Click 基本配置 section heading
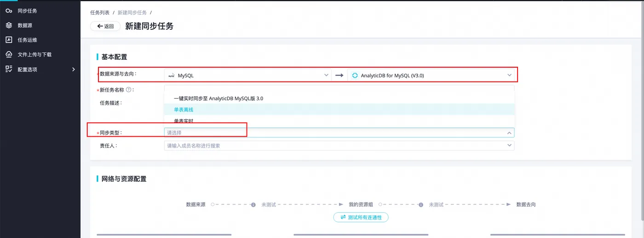 point(114,57)
